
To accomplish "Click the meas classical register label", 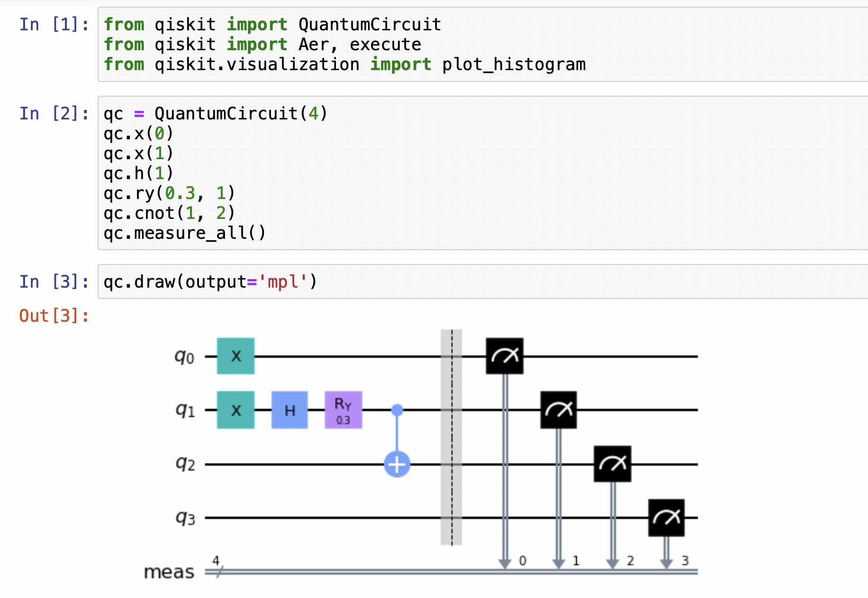I will point(169,572).
